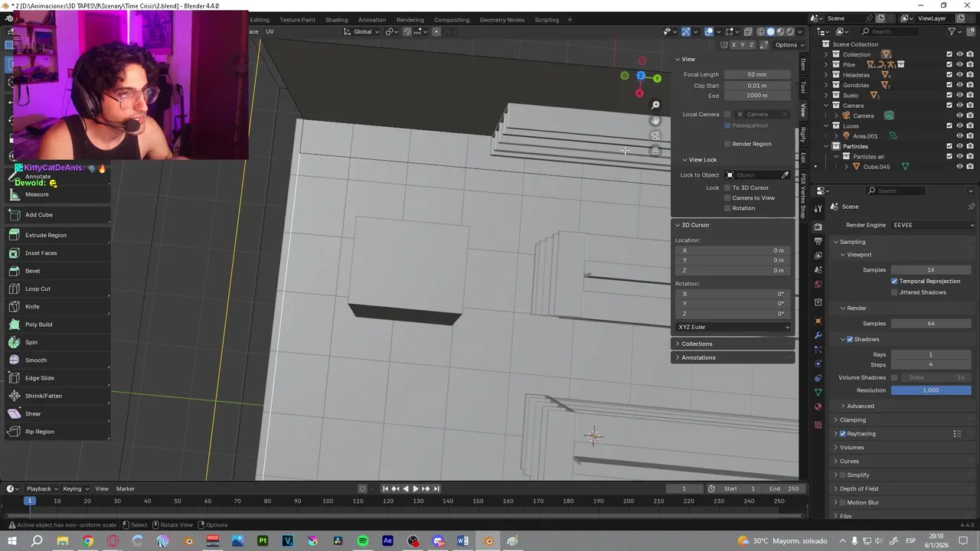Open Spotify from the taskbar
The image size is (980, 551).
[363, 541]
